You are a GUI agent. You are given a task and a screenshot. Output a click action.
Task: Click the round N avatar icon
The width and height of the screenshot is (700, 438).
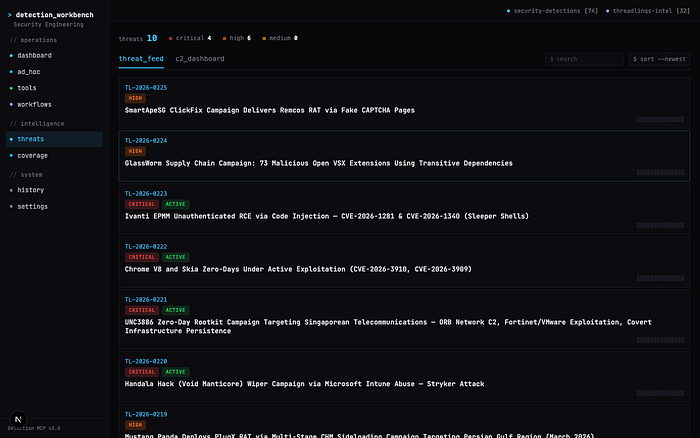pos(18,419)
